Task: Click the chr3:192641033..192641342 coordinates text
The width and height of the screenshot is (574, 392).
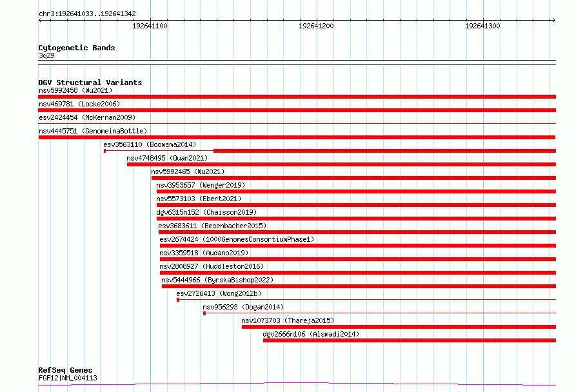Action: click(x=87, y=14)
